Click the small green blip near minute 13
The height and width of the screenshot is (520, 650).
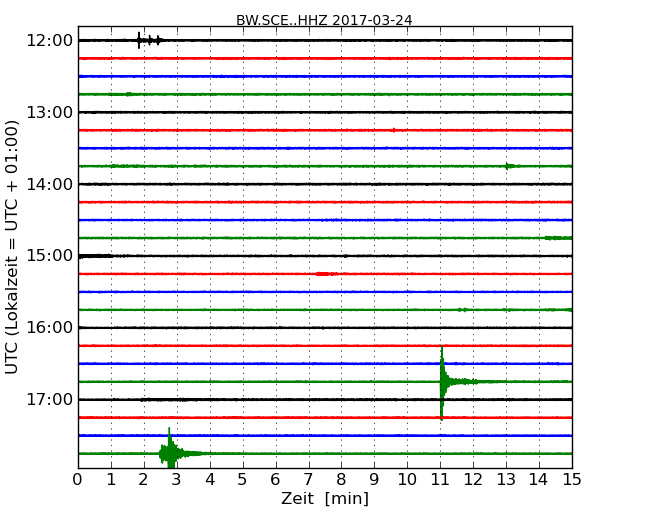point(510,166)
